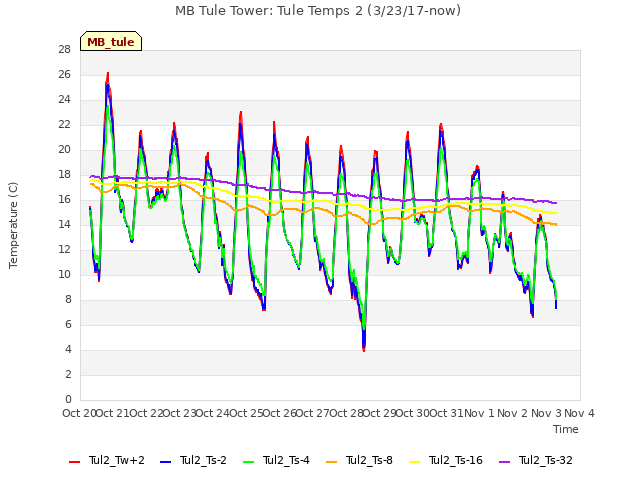Click the 'Nov 3' x-axis tick label
Viewport: 640px width, 480px height.
point(546,413)
